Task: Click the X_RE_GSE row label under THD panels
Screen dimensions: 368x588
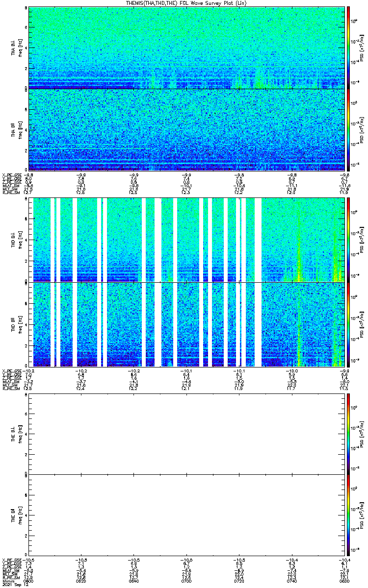Action: 12,370
